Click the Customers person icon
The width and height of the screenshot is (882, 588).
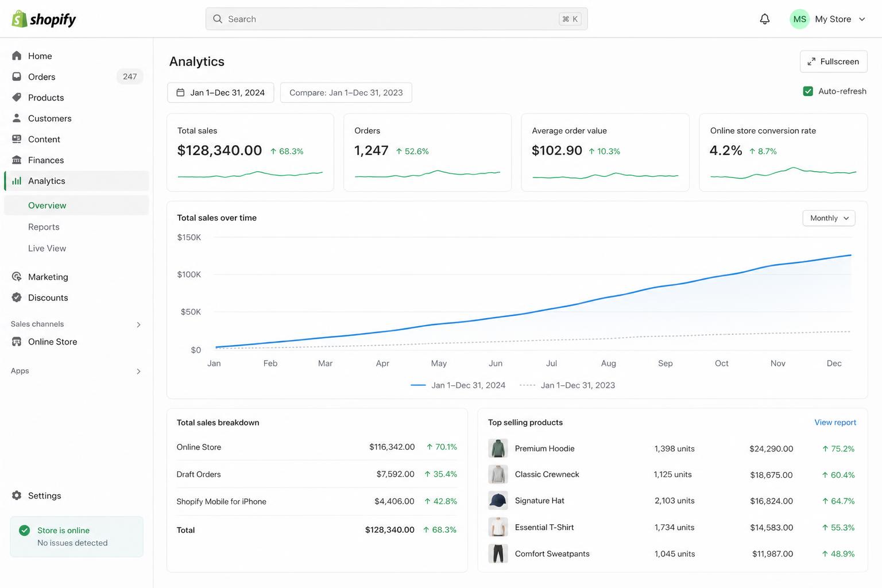pyautogui.click(x=17, y=118)
